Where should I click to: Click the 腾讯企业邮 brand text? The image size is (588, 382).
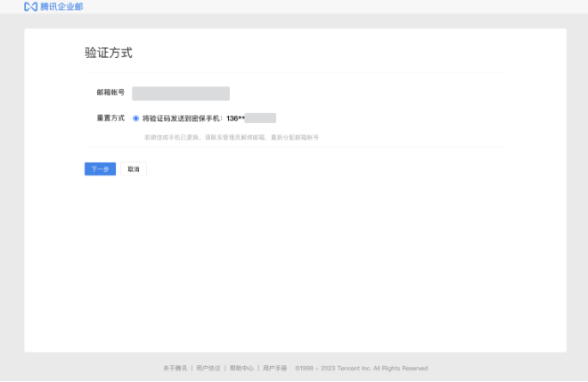click(x=61, y=6)
